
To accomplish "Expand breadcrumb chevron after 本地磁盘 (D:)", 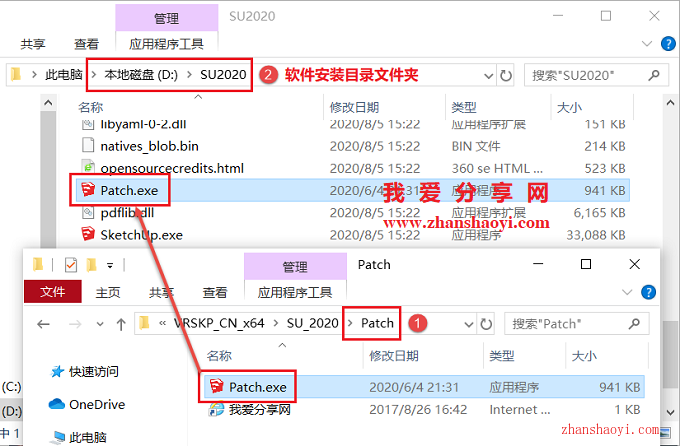I will click(x=189, y=75).
